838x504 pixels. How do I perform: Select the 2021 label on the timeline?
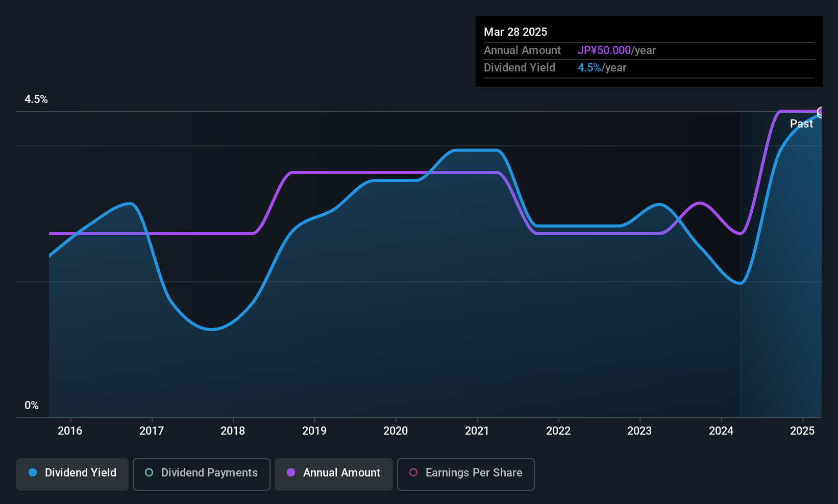pos(477,431)
